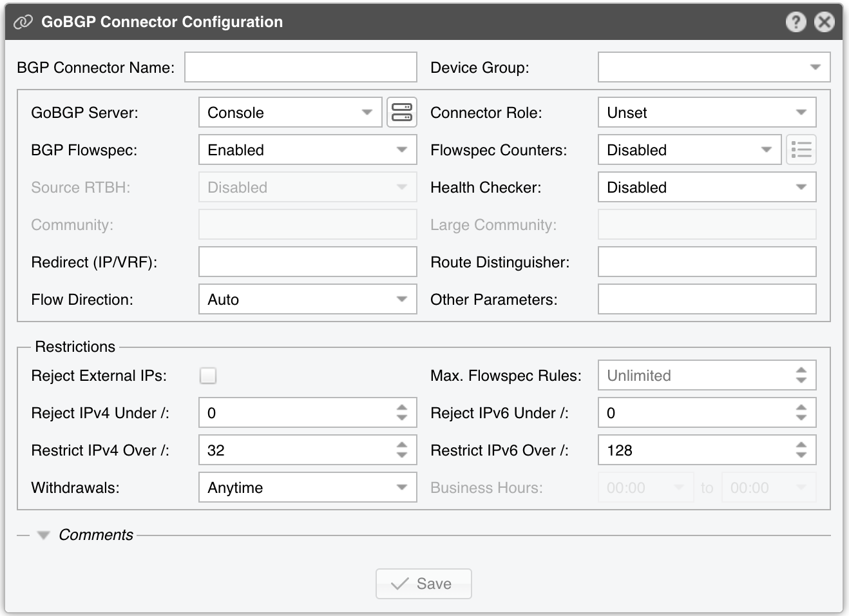Increase Reject IPv4 Under value
The width and height of the screenshot is (849, 616).
click(x=402, y=408)
